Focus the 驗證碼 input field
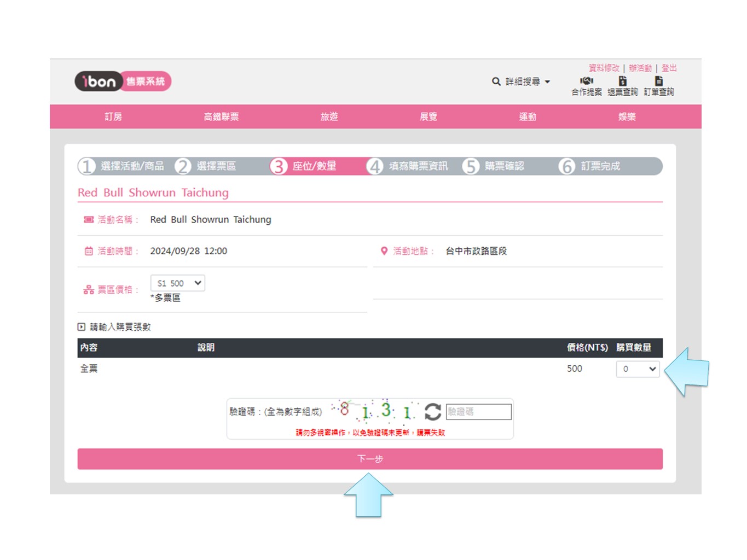This screenshot has width=747, height=560. click(479, 412)
